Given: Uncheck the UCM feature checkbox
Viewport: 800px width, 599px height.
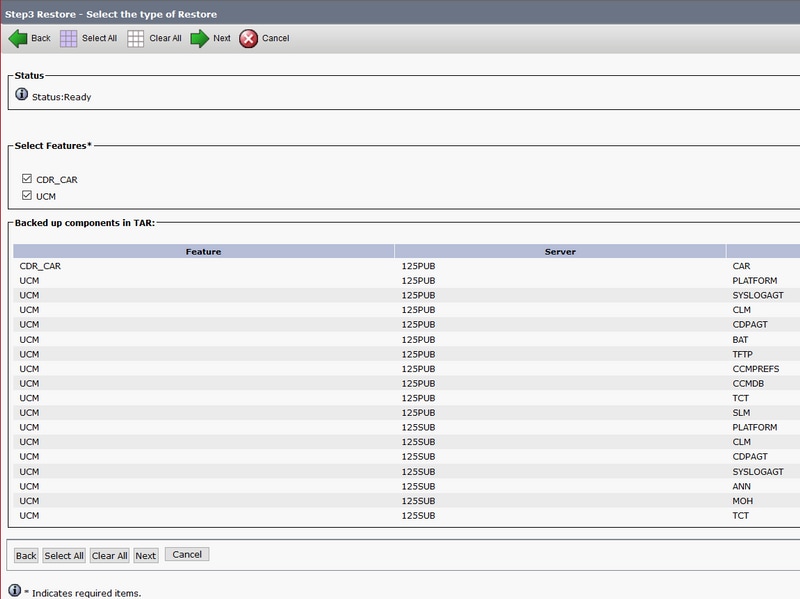Looking at the screenshot, I should pos(27,195).
